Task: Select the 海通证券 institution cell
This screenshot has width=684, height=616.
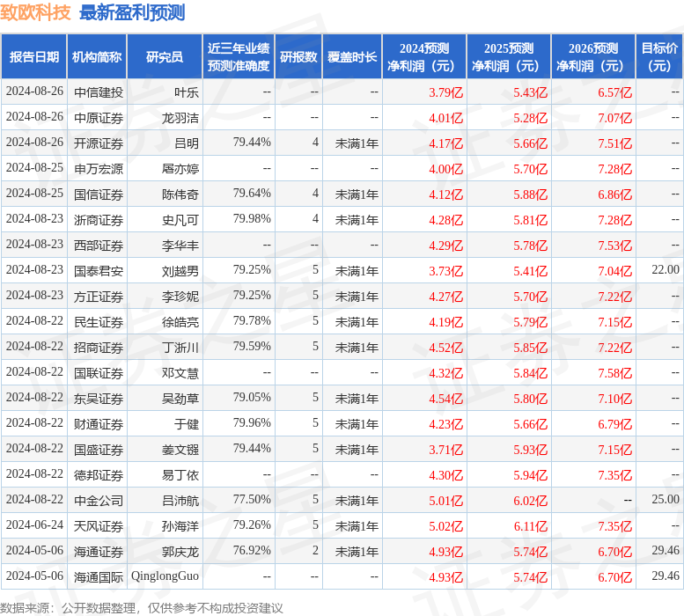Action: pos(99,552)
